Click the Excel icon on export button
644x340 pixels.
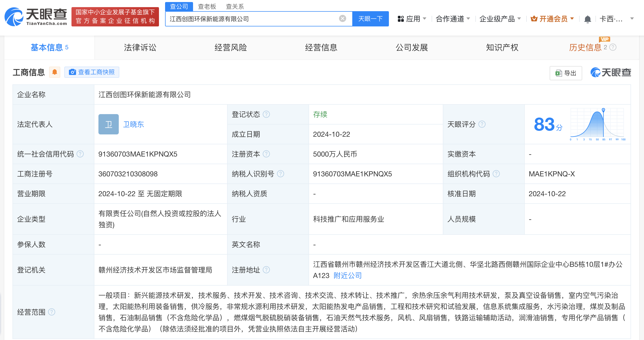coord(559,73)
